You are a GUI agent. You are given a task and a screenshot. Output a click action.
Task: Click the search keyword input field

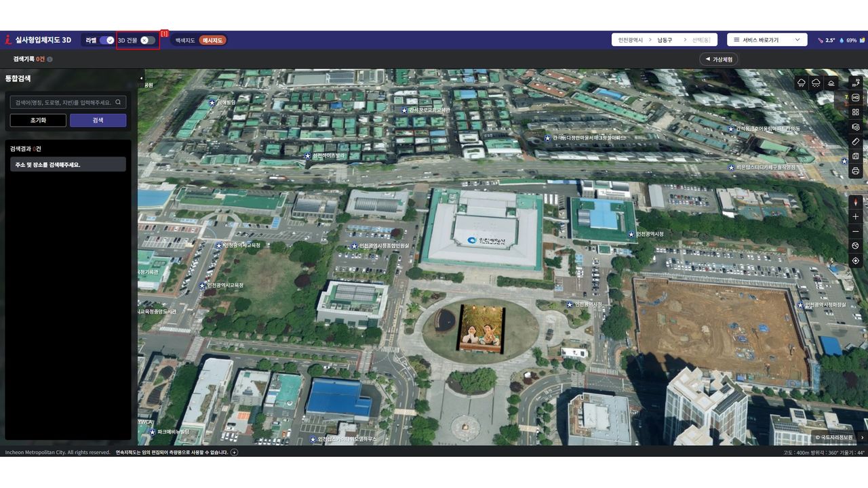[62, 102]
